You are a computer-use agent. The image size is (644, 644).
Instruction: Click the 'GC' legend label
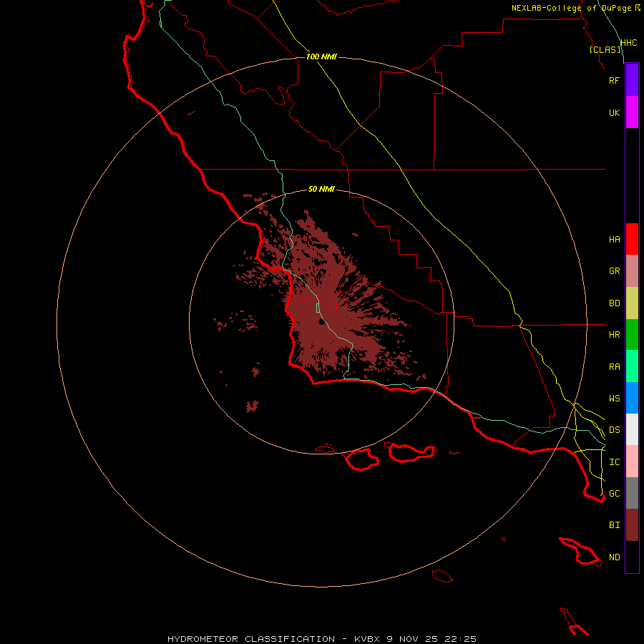614,493
